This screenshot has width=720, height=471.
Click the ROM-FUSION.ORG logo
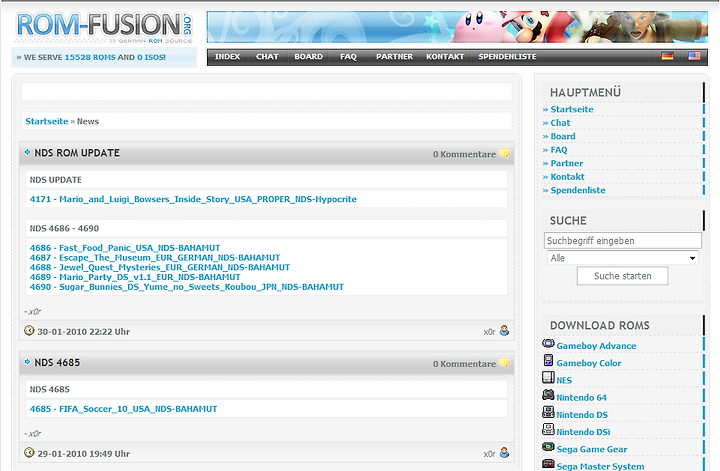tap(104, 28)
